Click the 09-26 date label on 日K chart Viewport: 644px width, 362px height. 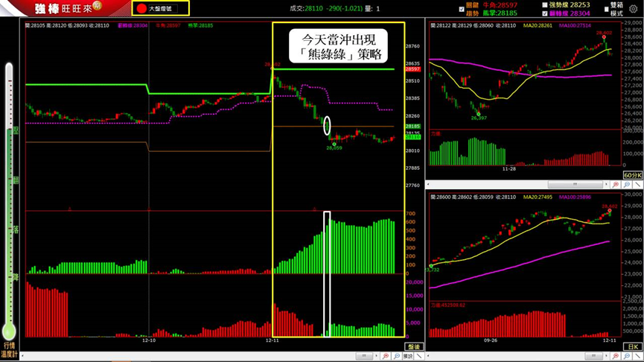491,340
